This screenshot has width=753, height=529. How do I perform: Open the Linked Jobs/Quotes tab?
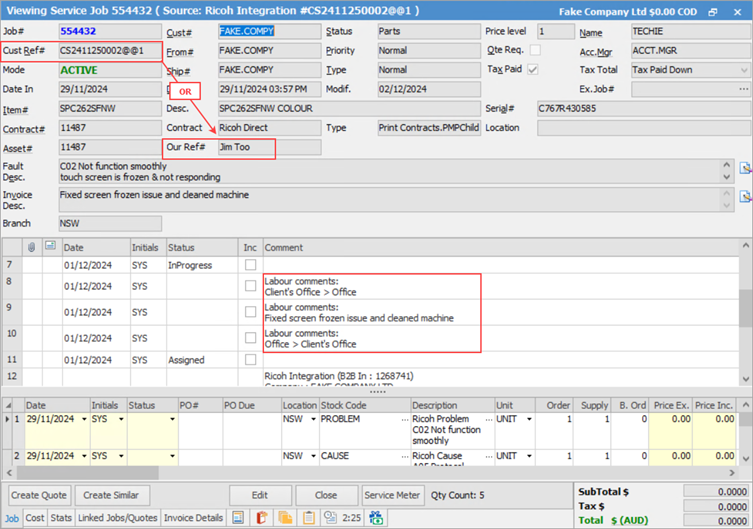pyautogui.click(x=116, y=518)
